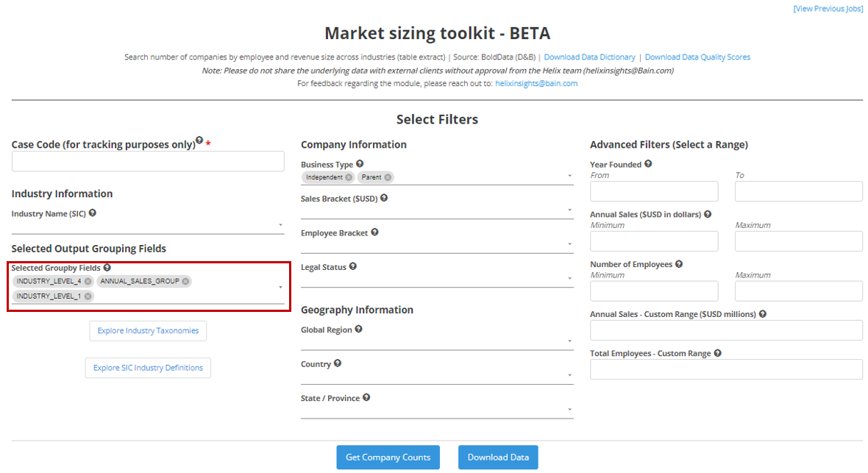Viewport: 868px width, 473px height.
Task: Click help icon next to Legal Status
Action: [x=353, y=266]
